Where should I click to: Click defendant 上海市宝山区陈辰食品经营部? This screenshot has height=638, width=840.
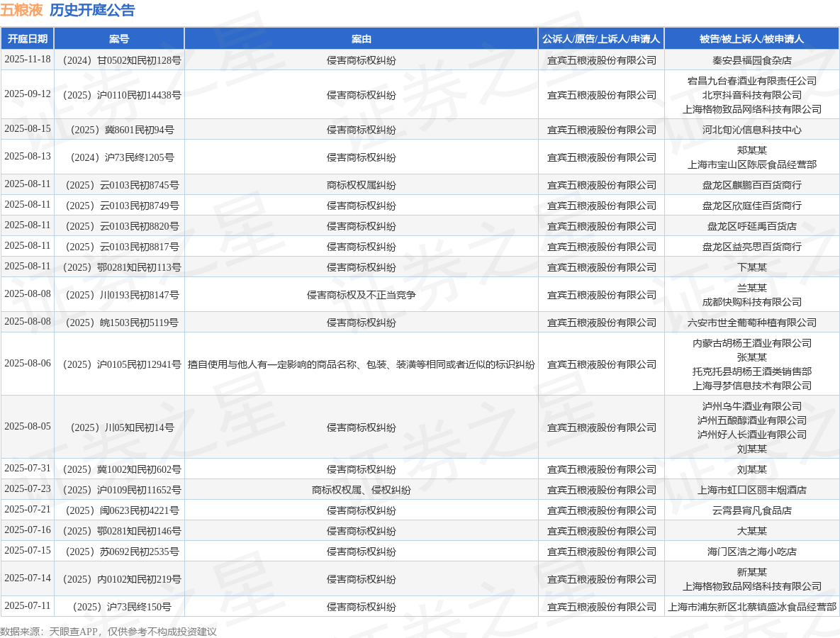point(751,164)
